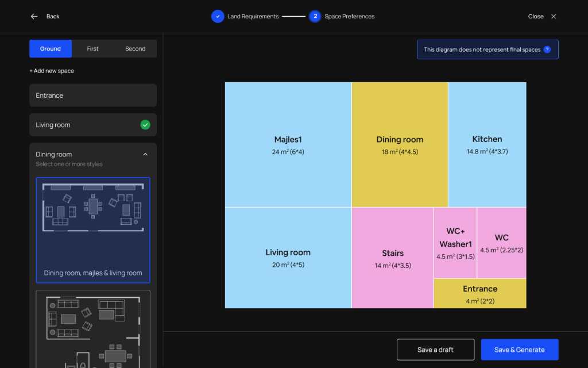
Task: Select the second layout style thumbnail
Action: (93, 328)
